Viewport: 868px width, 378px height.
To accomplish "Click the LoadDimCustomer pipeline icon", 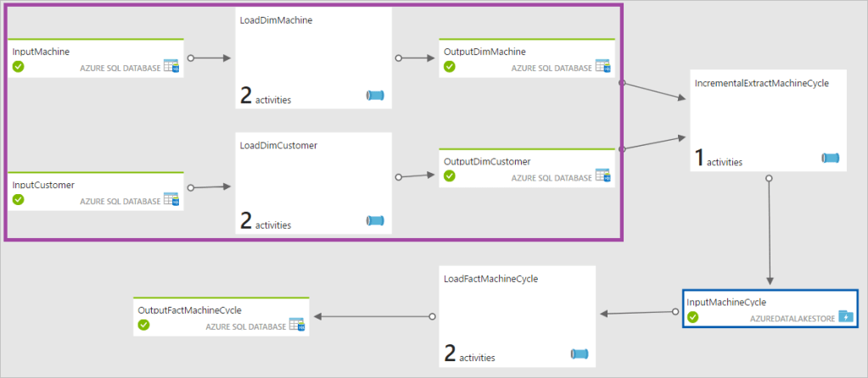I will click(375, 221).
